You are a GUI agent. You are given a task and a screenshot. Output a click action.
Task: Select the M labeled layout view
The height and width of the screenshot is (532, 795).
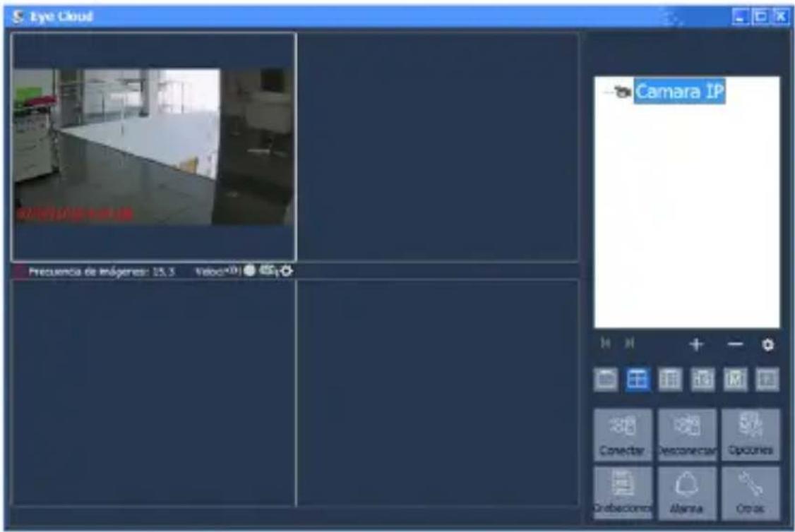pyautogui.click(x=735, y=377)
